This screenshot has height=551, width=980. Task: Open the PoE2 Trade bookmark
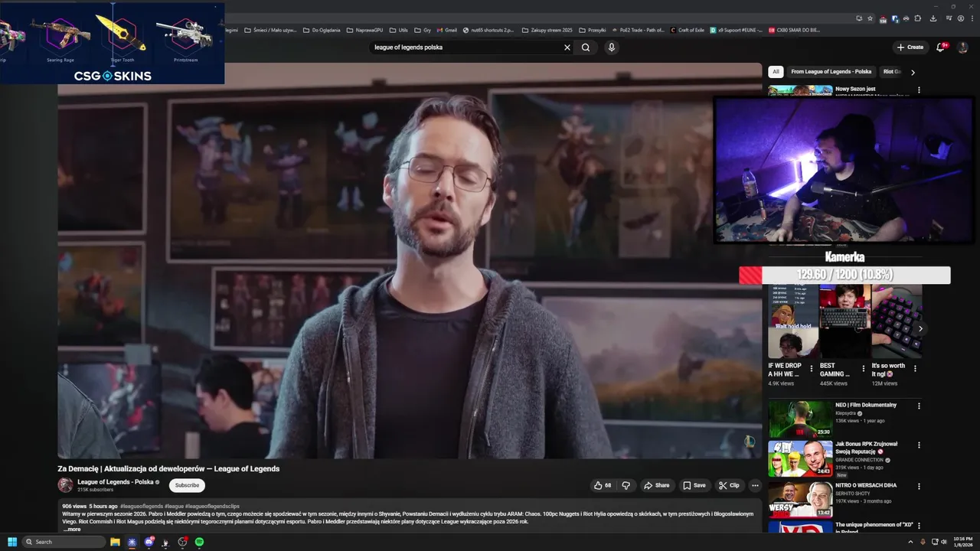click(x=639, y=30)
